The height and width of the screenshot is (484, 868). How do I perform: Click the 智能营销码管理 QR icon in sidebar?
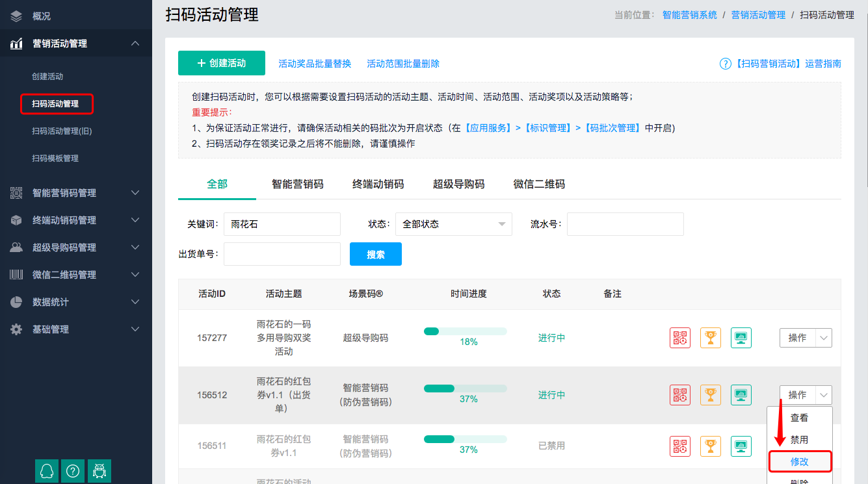click(16, 193)
